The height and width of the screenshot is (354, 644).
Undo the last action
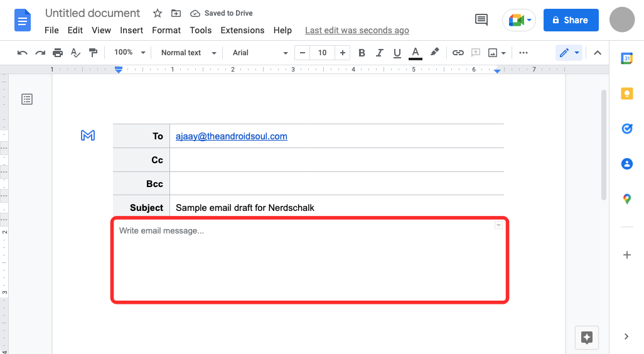pos(22,53)
